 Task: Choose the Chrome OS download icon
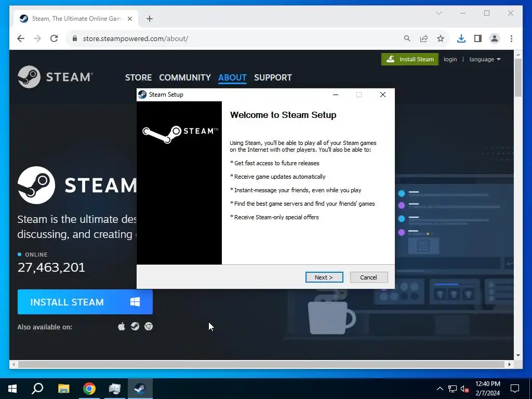click(149, 326)
